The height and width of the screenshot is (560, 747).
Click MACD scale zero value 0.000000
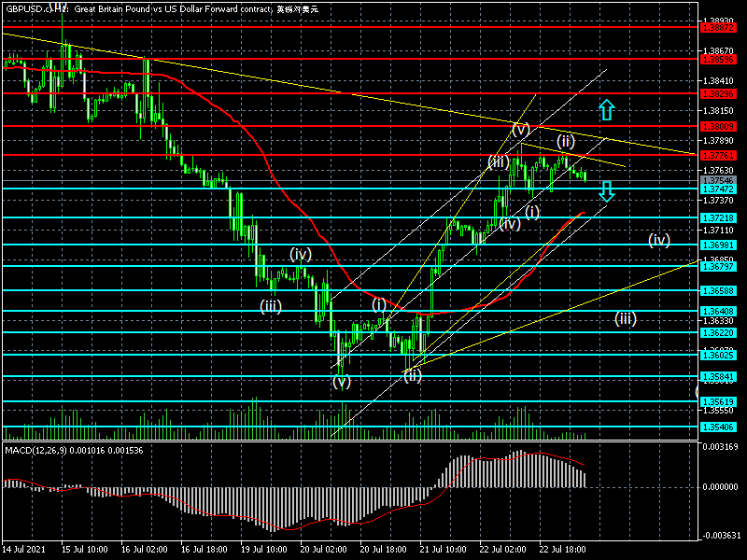(720, 486)
